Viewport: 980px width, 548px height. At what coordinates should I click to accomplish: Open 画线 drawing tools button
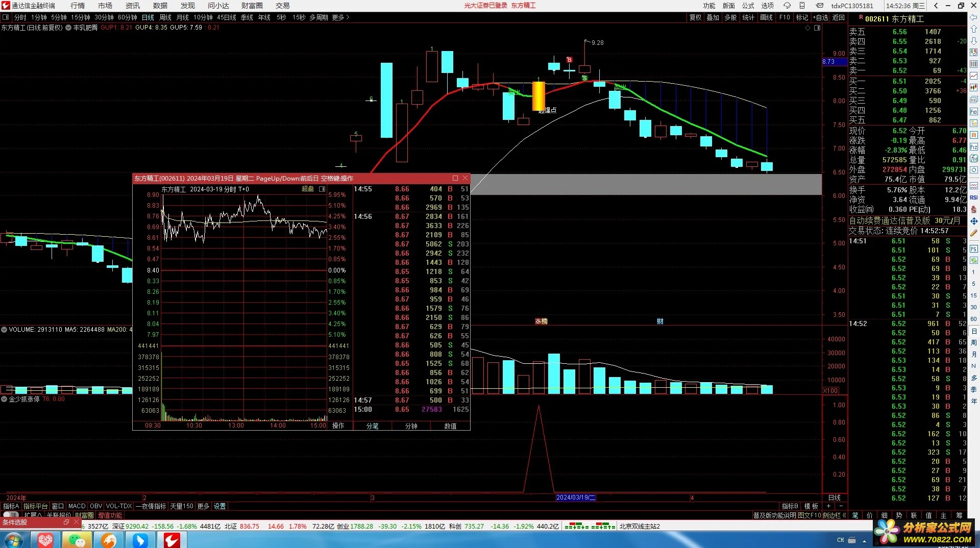point(767,17)
